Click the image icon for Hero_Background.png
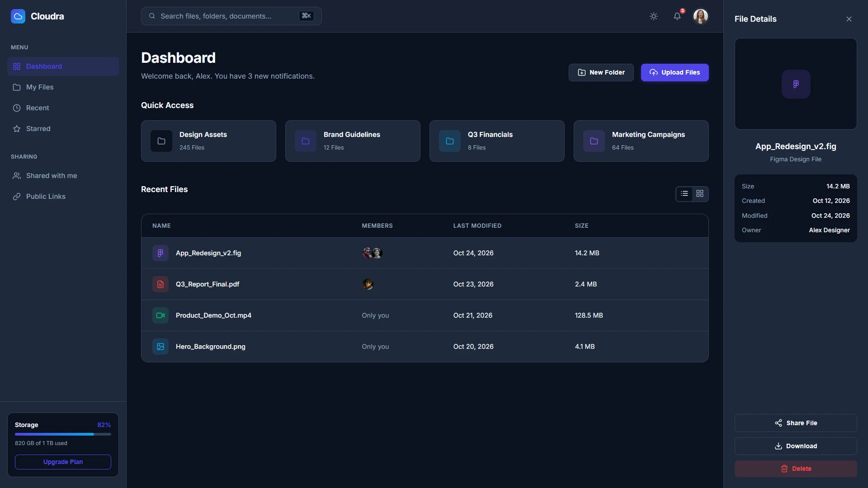 click(x=160, y=347)
